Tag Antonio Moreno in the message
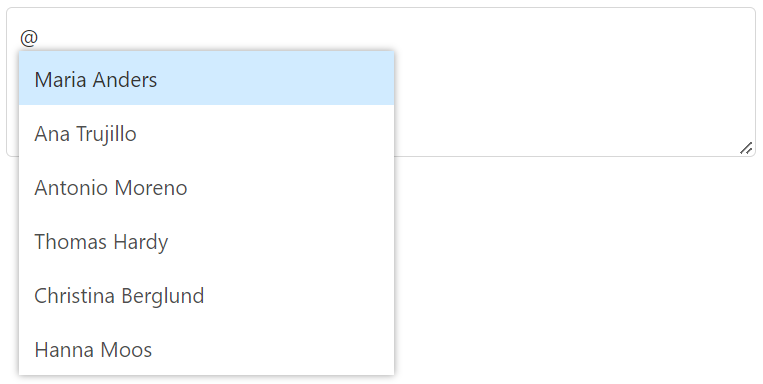The width and height of the screenshot is (763, 384). (206, 186)
